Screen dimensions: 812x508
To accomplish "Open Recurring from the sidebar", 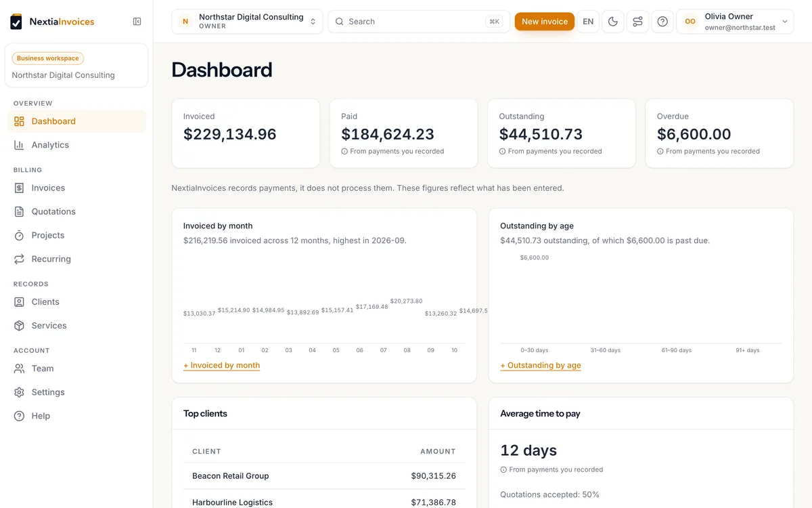I will tap(76, 259).
